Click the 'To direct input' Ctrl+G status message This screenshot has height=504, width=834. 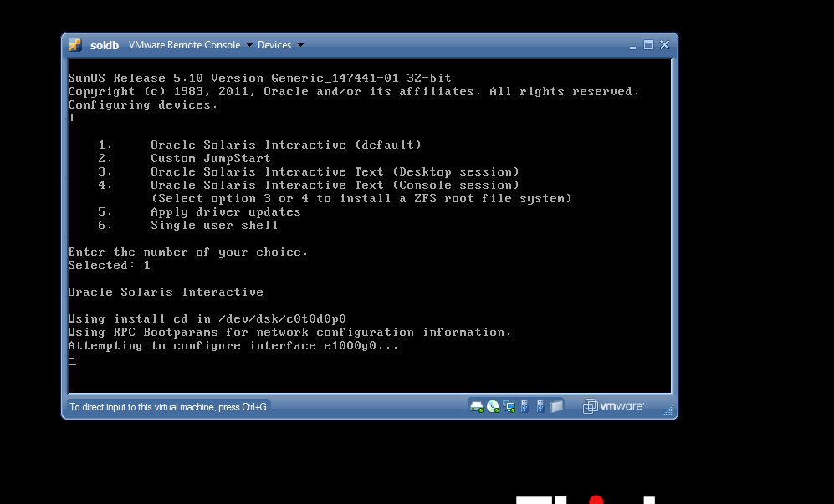169,407
